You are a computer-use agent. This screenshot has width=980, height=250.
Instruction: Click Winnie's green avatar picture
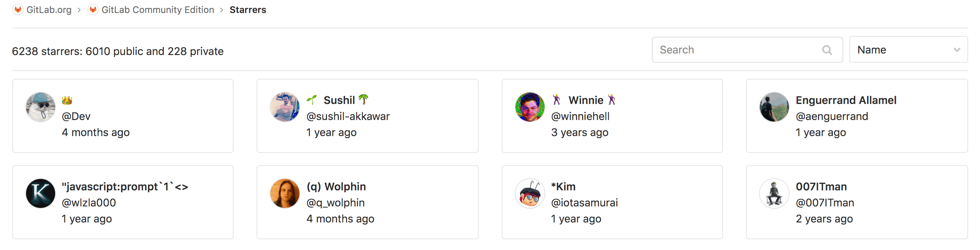point(529,107)
